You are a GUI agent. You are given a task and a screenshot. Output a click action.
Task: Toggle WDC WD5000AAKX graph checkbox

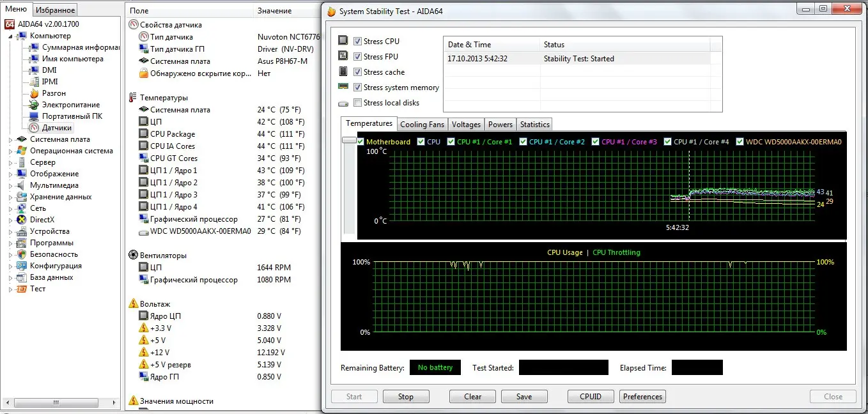click(740, 142)
